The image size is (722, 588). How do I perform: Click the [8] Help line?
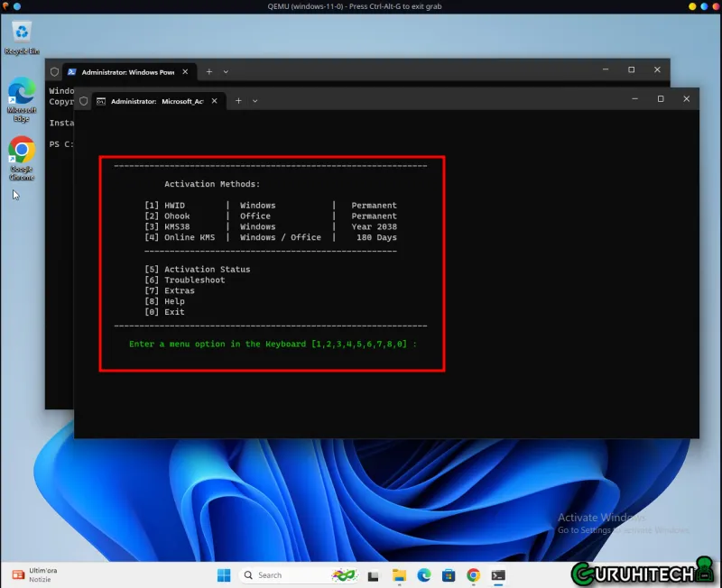click(x=164, y=301)
